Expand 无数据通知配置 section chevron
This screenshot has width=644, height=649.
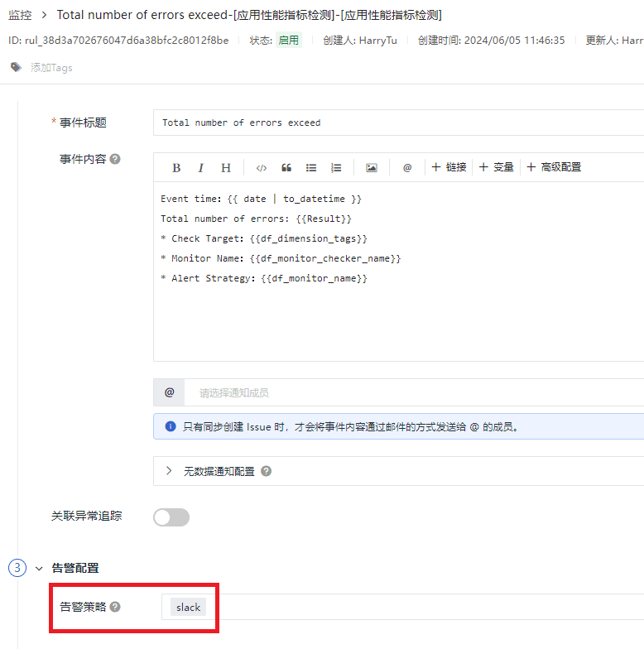pyautogui.click(x=169, y=471)
